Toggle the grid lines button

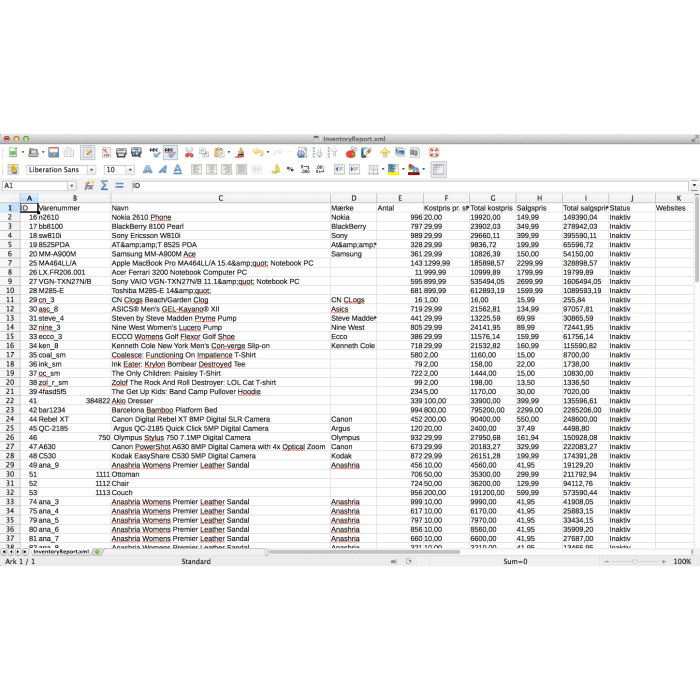click(438, 170)
